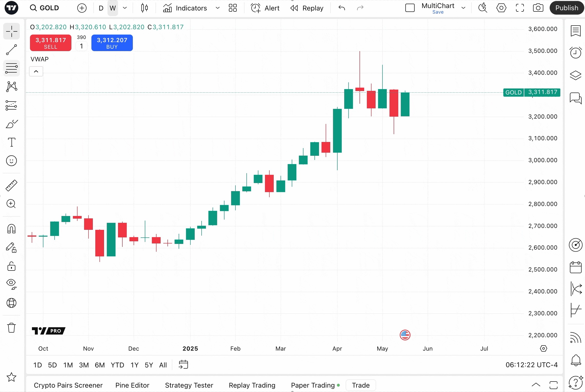Select the ruler measure tool
The width and height of the screenshot is (585, 392).
tap(11, 186)
